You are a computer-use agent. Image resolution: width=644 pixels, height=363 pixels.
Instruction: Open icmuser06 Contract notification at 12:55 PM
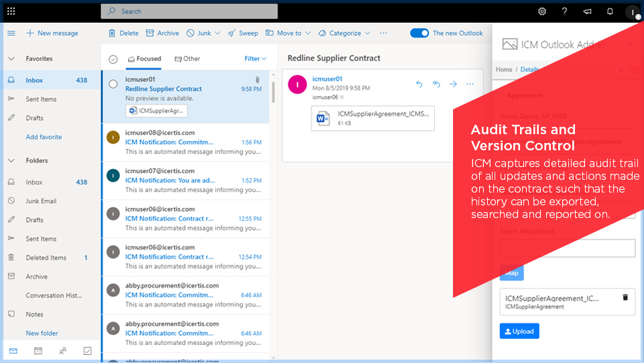click(186, 219)
